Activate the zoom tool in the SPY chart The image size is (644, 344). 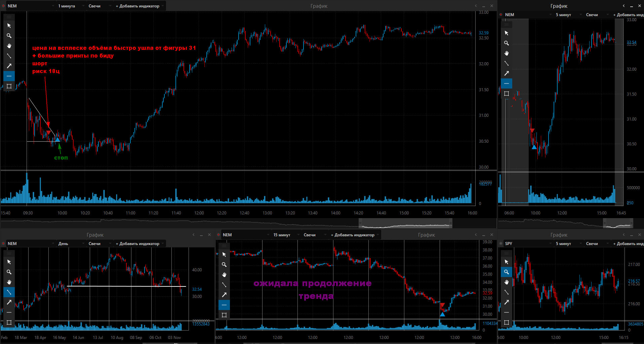pos(507,272)
